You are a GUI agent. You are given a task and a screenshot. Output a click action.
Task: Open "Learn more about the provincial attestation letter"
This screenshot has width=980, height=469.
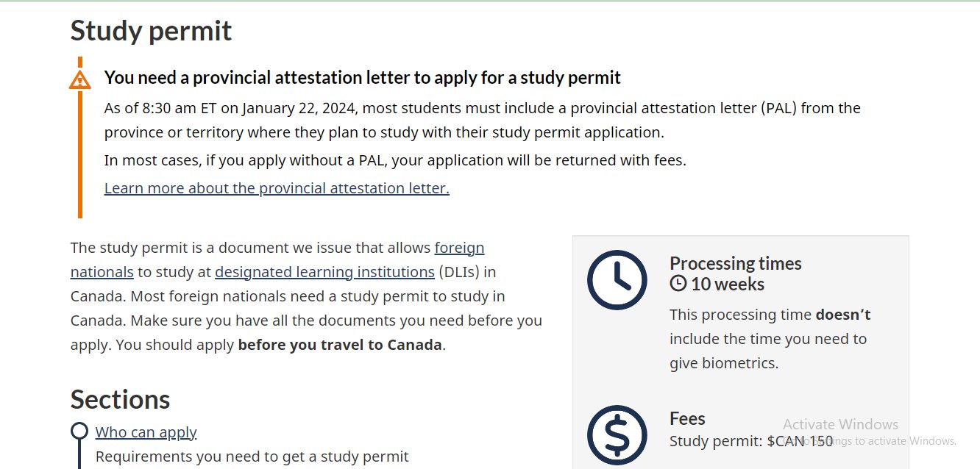(277, 188)
